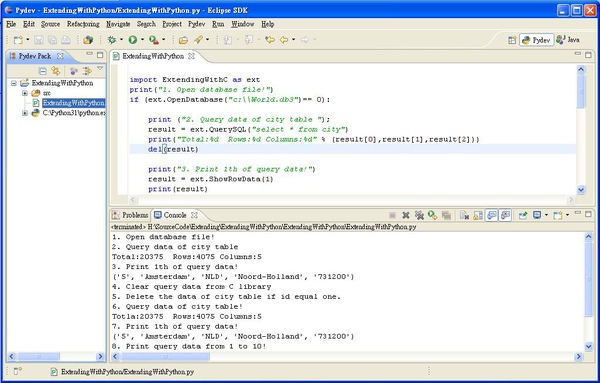
Task: Click the Display Selected Console icon
Action: [x=537, y=215]
